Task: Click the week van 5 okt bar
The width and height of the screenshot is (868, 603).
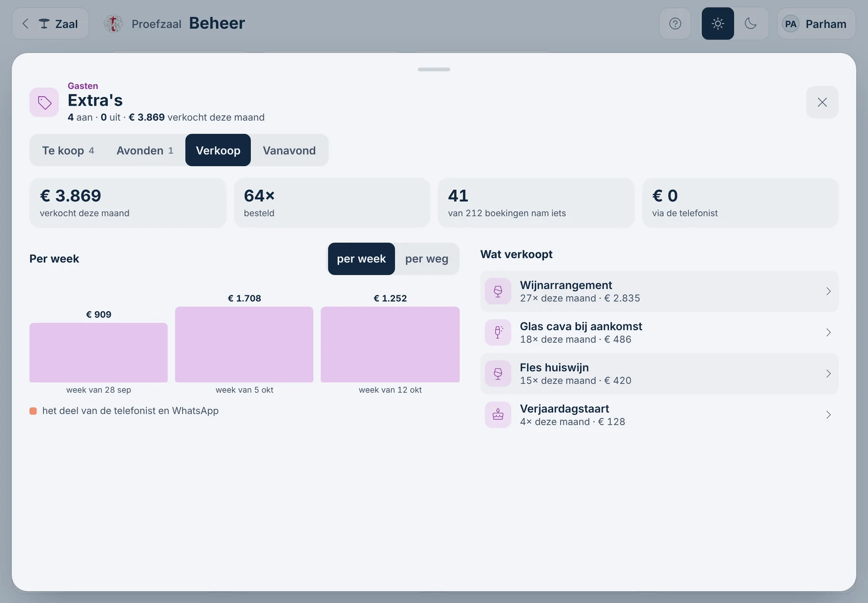Action: (244, 345)
